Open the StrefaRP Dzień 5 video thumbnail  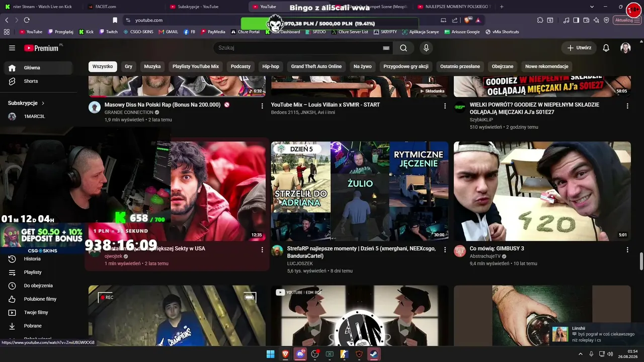coord(360,191)
